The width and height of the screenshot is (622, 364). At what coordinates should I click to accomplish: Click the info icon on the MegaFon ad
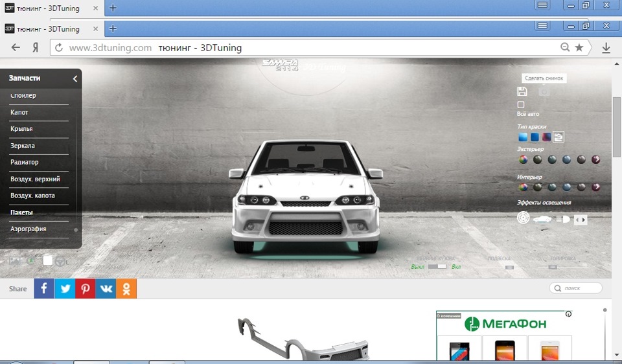[568, 314]
